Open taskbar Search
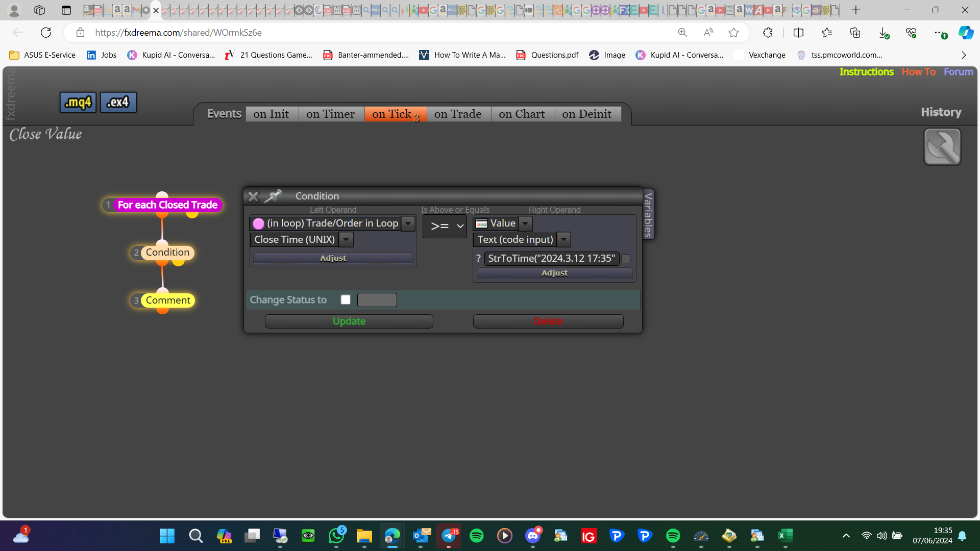This screenshot has height=551, width=980. (x=195, y=536)
